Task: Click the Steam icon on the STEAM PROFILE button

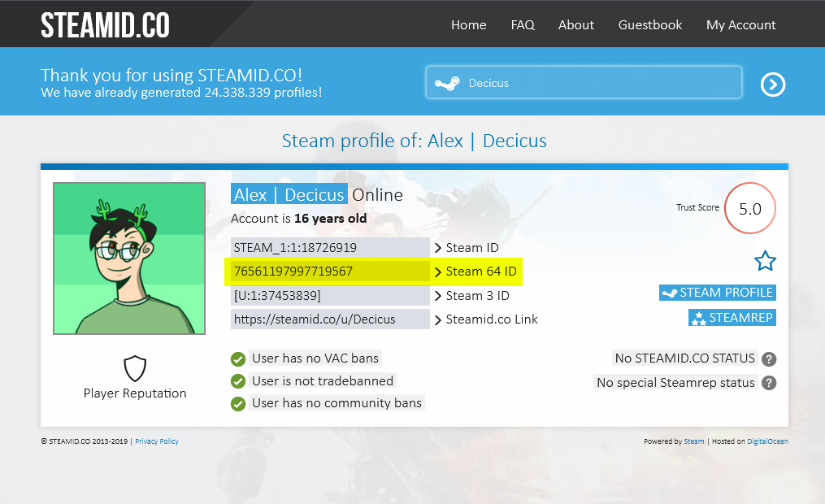Action: (669, 292)
